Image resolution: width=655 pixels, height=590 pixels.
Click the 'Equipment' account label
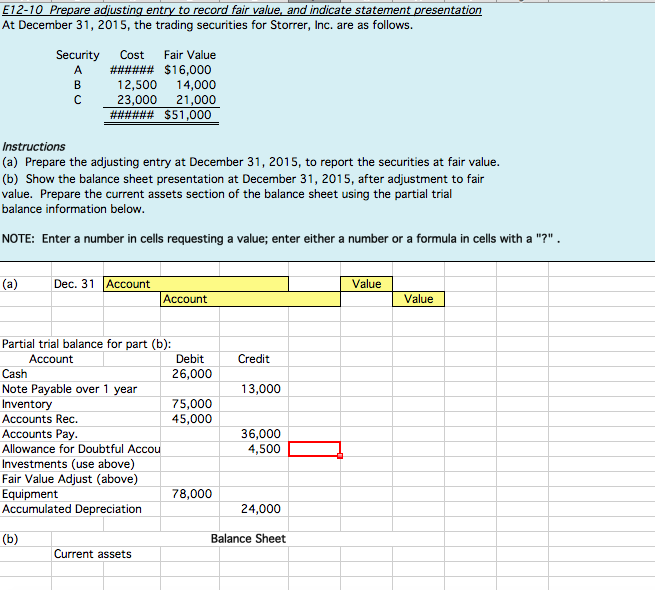pyautogui.click(x=30, y=494)
